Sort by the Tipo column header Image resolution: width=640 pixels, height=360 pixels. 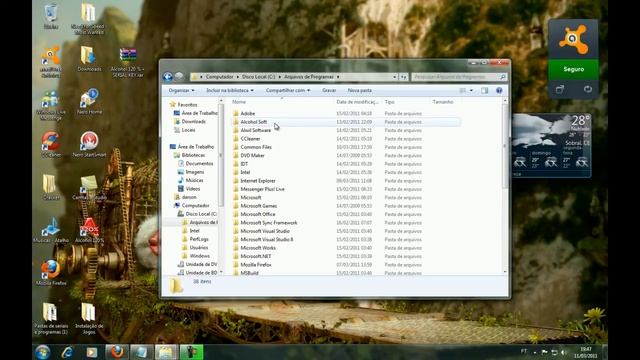tap(389, 102)
